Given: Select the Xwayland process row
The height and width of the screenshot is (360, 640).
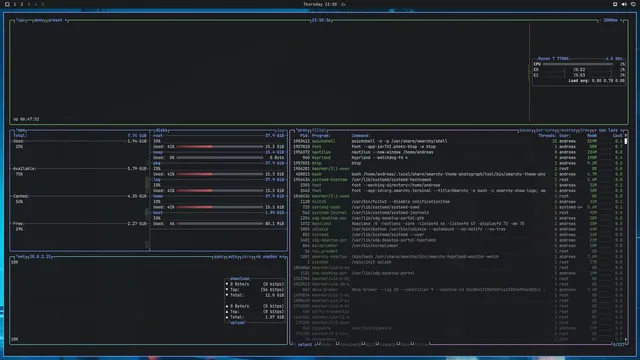Looking at the screenshot, I should click(x=457, y=224).
